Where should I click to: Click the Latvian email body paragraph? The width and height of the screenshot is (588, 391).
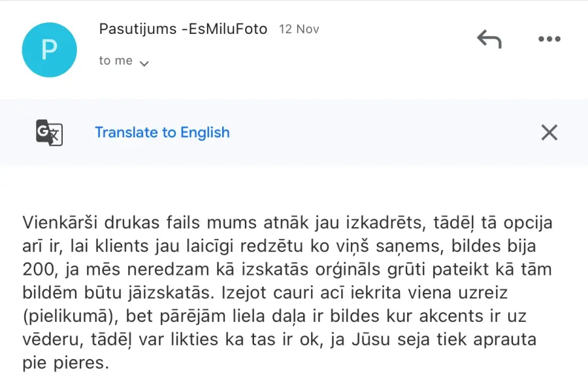tap(287, 292)
